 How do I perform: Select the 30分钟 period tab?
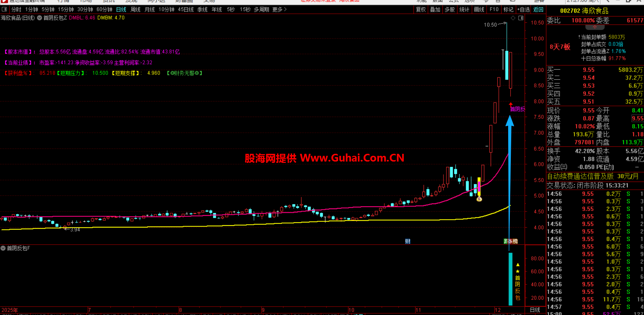pos(85,9)
